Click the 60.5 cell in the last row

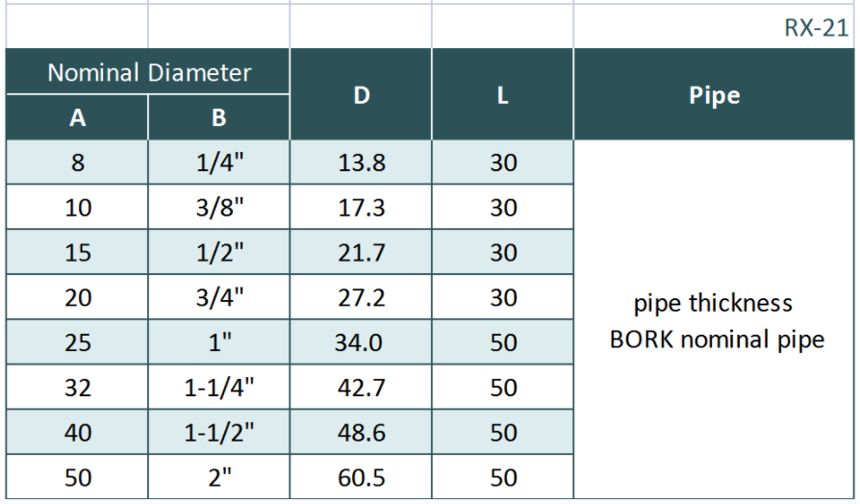coord(361,478)
